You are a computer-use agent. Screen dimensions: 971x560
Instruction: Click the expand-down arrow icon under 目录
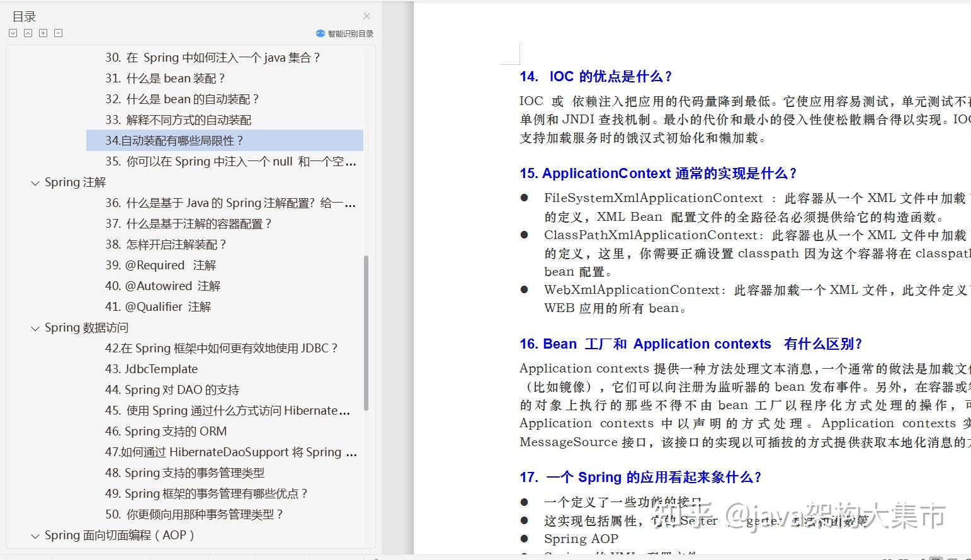click(x=13, y=33)
